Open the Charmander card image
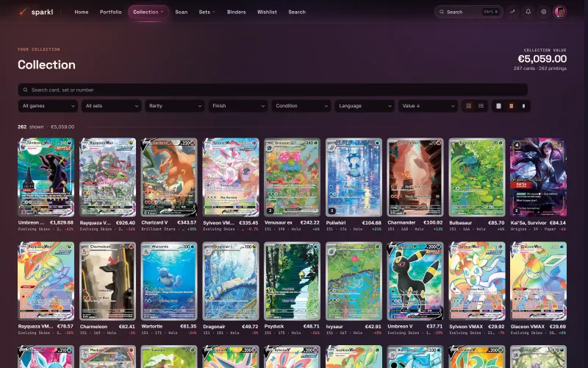This screenshot has width=588, height=368. point(415,177)
